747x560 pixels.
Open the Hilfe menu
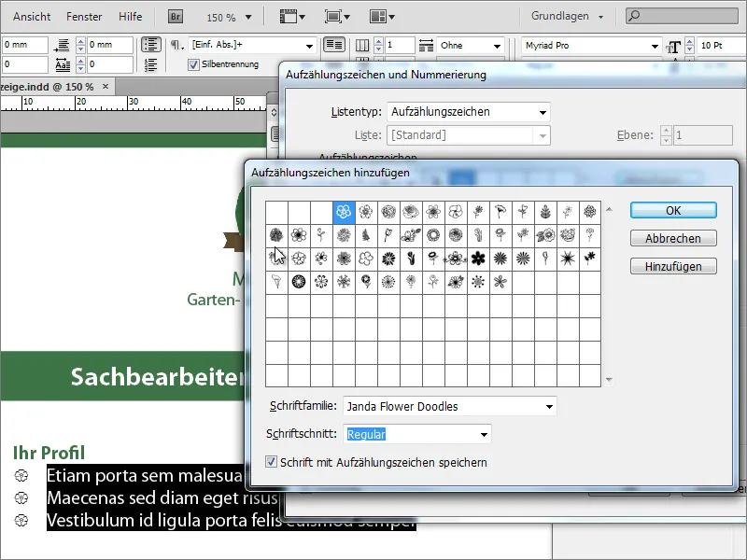[130, 17]
